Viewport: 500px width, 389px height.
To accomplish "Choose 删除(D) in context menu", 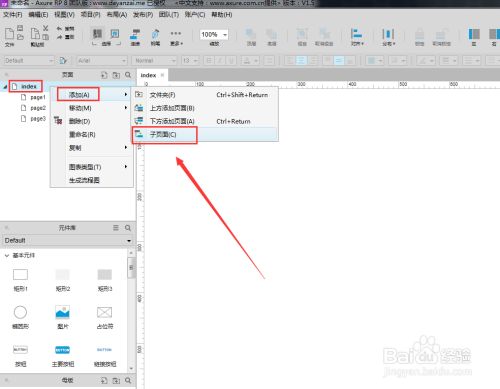I will point(92,121).
